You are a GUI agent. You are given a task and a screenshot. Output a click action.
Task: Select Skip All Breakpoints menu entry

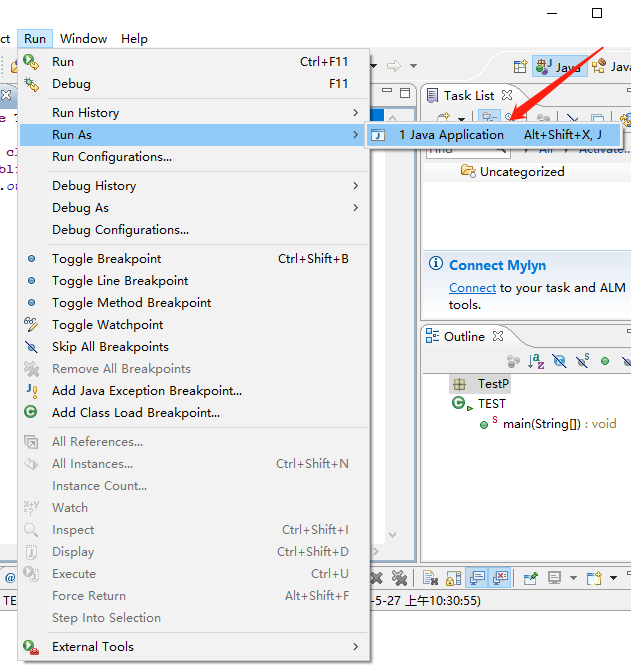click(x=110, y=347)
